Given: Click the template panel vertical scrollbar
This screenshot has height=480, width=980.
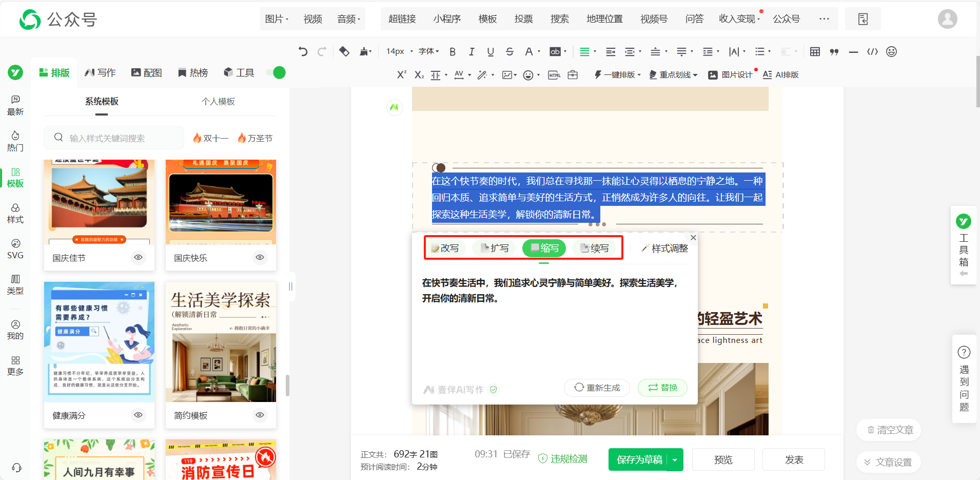Looking at the screenshot, I should point(288,385).
